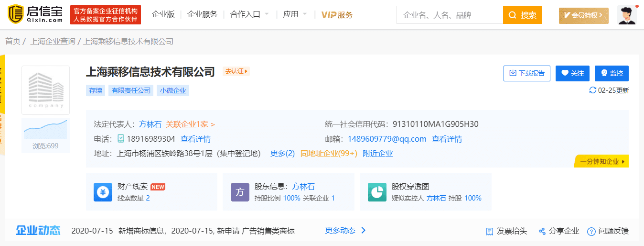
Task: Open the 企业服务 menu item
Action: click(x=202, y=15)
